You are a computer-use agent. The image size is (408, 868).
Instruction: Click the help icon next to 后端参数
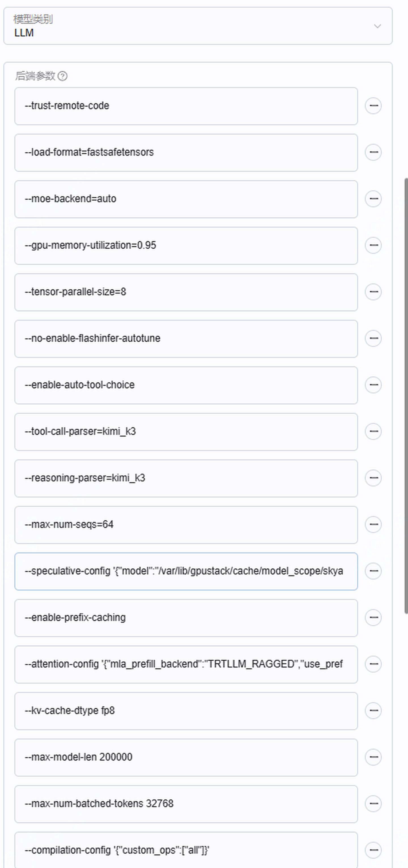tap(62, 76)
